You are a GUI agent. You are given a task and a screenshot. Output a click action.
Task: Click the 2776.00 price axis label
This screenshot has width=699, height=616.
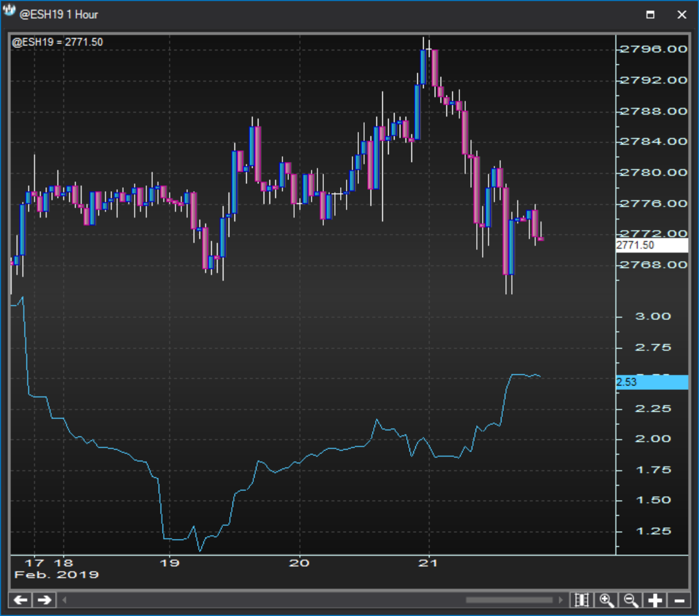654,203
